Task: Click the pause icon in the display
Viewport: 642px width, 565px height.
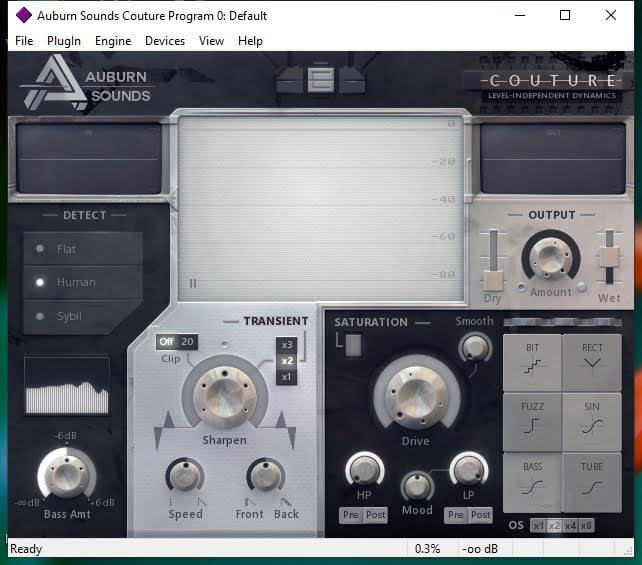Action: tap(193, 283)
